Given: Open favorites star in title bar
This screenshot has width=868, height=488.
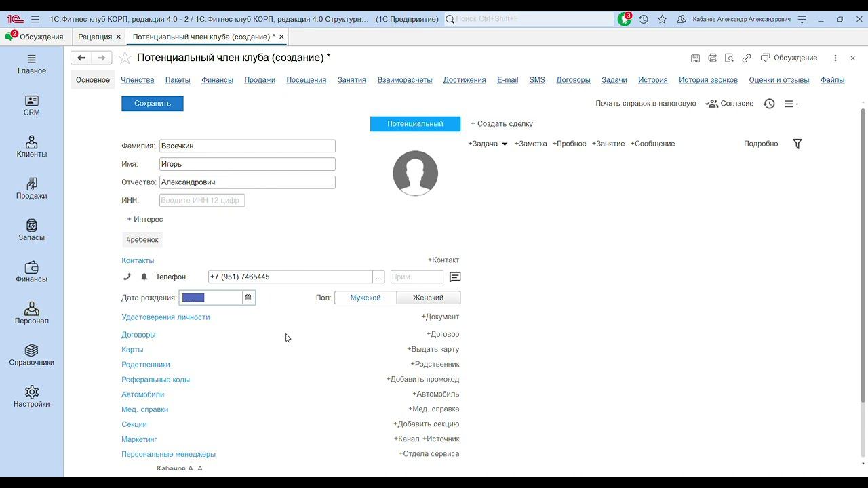Looking at the screenshot, I should (x=663, y=19).
